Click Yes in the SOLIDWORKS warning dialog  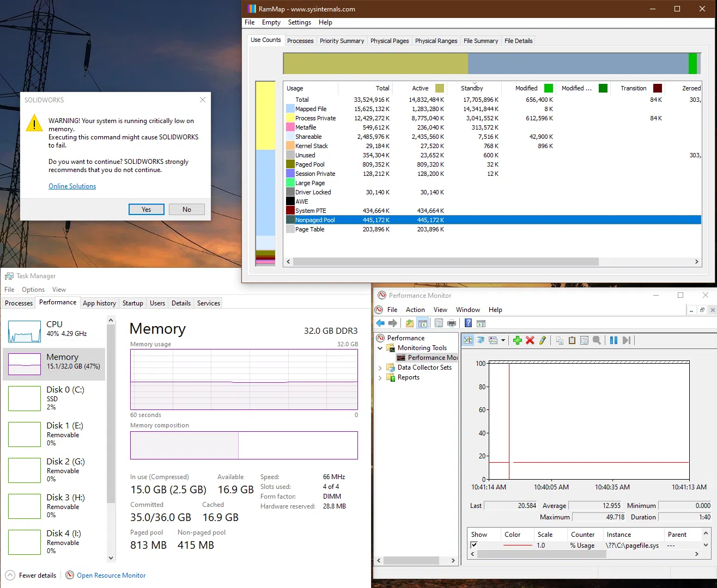point(146,210)
